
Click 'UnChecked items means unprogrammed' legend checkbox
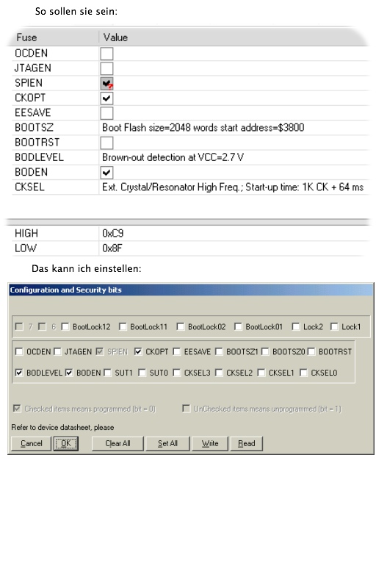[186, 409]
